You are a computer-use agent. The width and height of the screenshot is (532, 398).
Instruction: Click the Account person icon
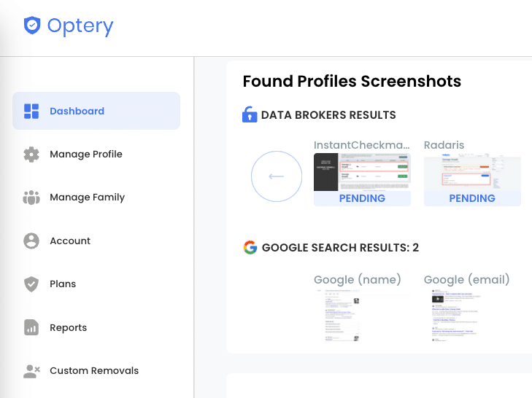coord(31,241)
